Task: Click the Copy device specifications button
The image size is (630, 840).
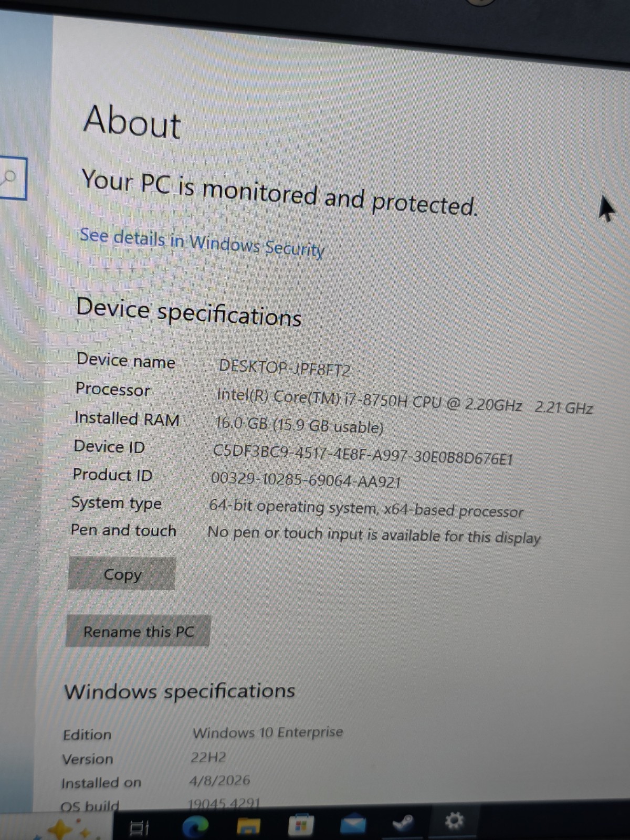Action: pos(122,574)
